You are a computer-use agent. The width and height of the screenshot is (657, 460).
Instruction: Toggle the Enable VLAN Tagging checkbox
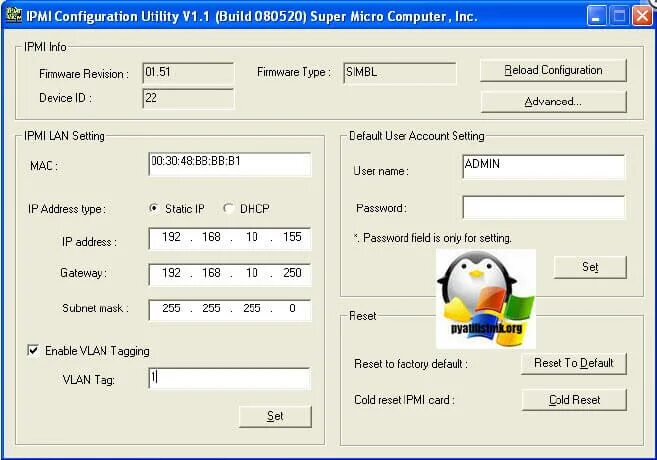click(33, 350)
